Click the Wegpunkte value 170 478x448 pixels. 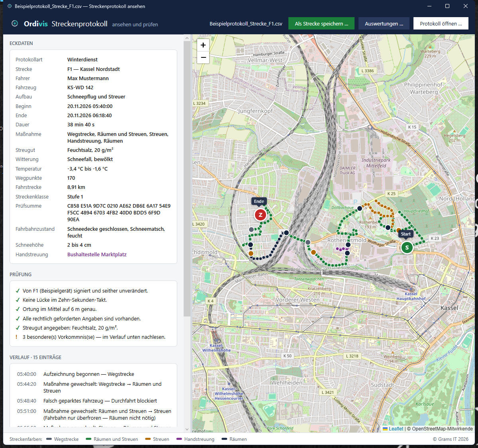[71, 178]
